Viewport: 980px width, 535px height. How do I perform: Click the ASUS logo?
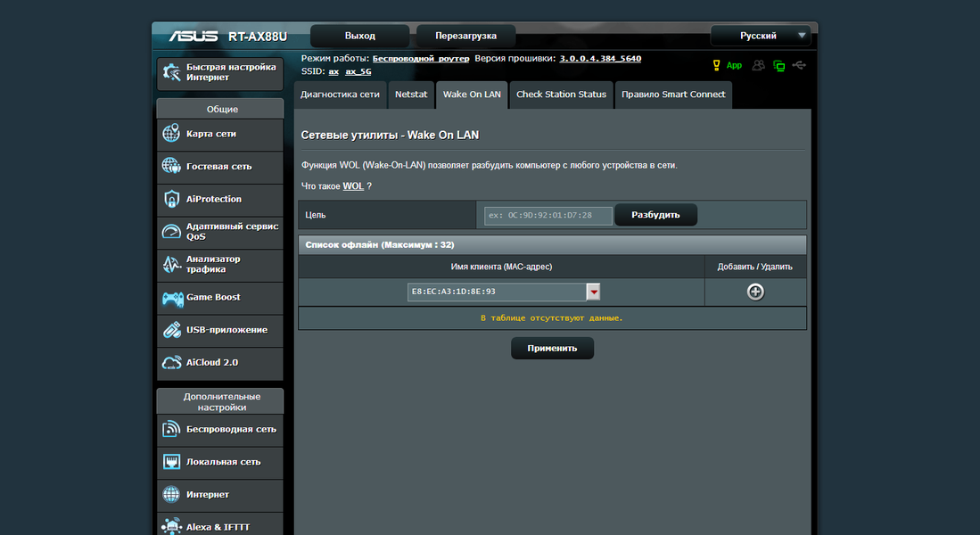click(x=194, y=37)
